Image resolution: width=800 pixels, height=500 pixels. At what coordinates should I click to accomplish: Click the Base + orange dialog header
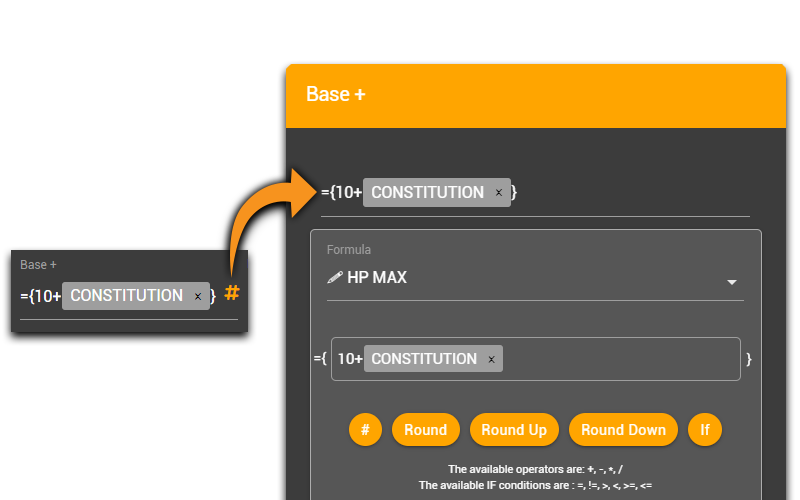pos(535,95)
